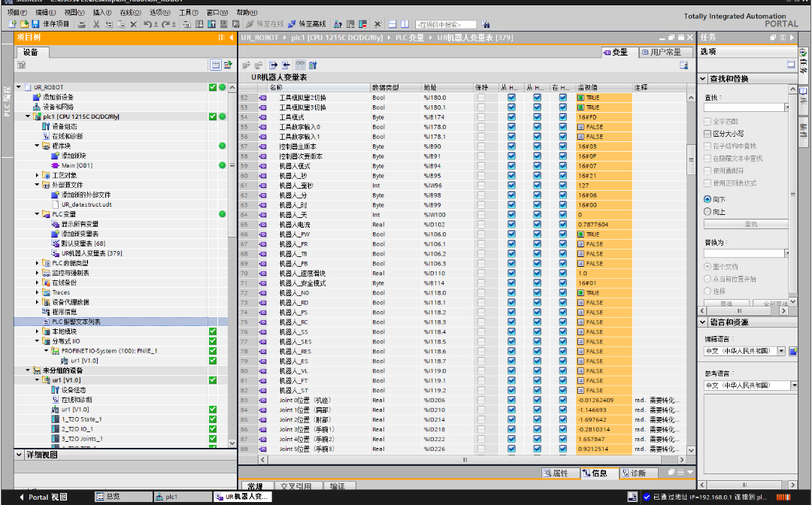Open the 总览 overview taskbar button
Viewport: 812px width, 505px height.
[x=124, y=497]
